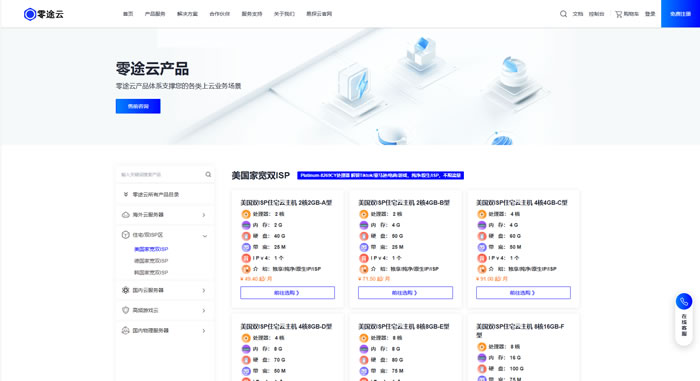Screen dimensions: 700x381
Task: Click the 介绍 icon in the A型 card
Action: (246, 269)
